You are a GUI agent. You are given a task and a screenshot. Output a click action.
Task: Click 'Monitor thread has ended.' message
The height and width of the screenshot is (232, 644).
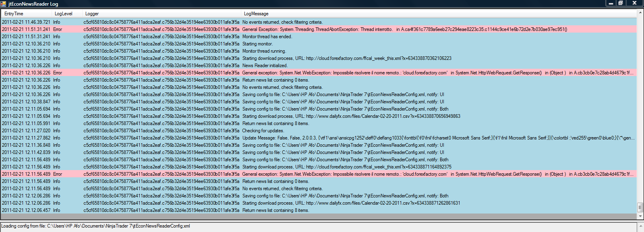[267, 37]
